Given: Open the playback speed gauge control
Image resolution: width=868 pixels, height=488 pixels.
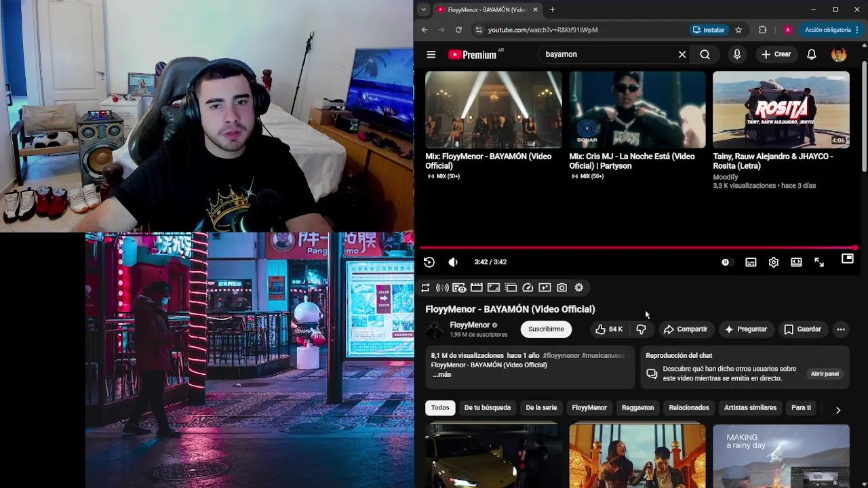Looking at the screenshot, I should click(528, 288).
